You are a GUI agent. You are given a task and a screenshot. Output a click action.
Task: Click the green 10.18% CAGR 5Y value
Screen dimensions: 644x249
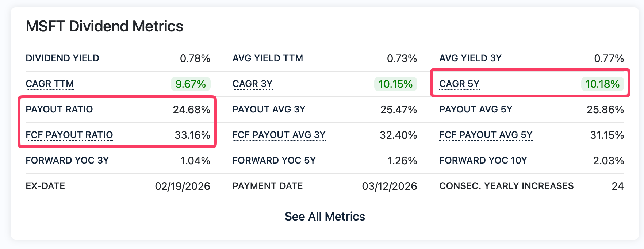pyautogui.click(x=602, y=84)
